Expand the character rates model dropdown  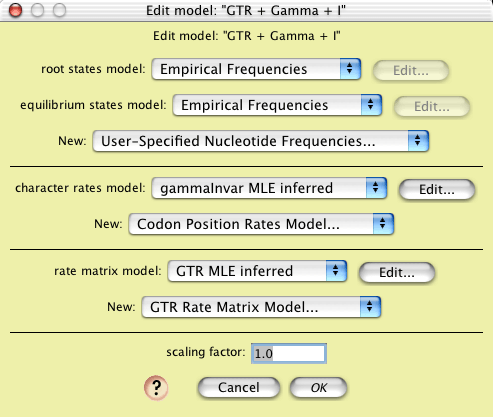click(x=269, y=188)
